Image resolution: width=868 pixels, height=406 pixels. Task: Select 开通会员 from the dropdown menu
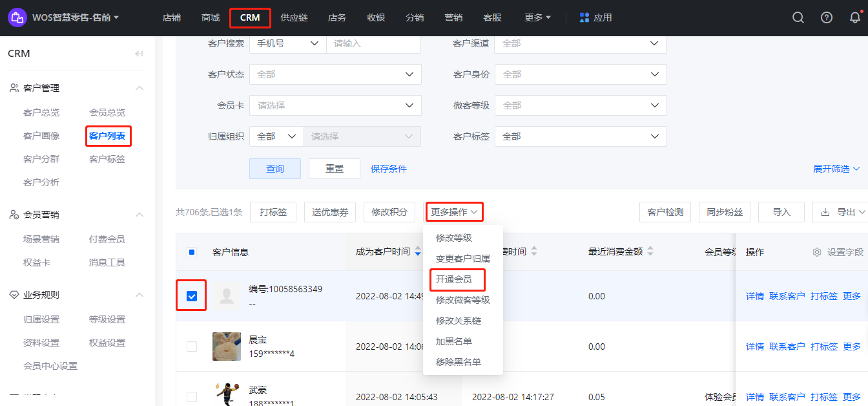[454, 279]
